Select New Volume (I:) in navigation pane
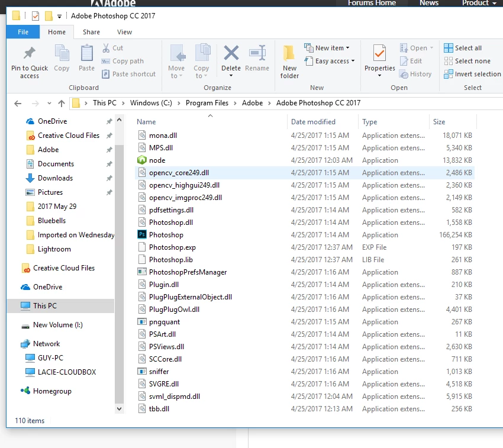Viewport: 503px width, 448px height. pyautogui.click(x=58, y=325)
